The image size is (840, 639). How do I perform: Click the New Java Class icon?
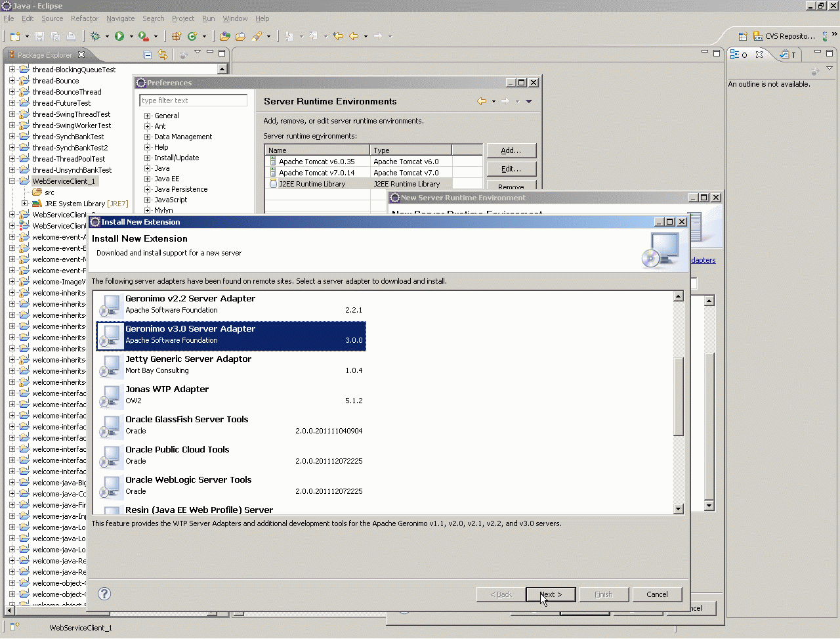[192, 36]
